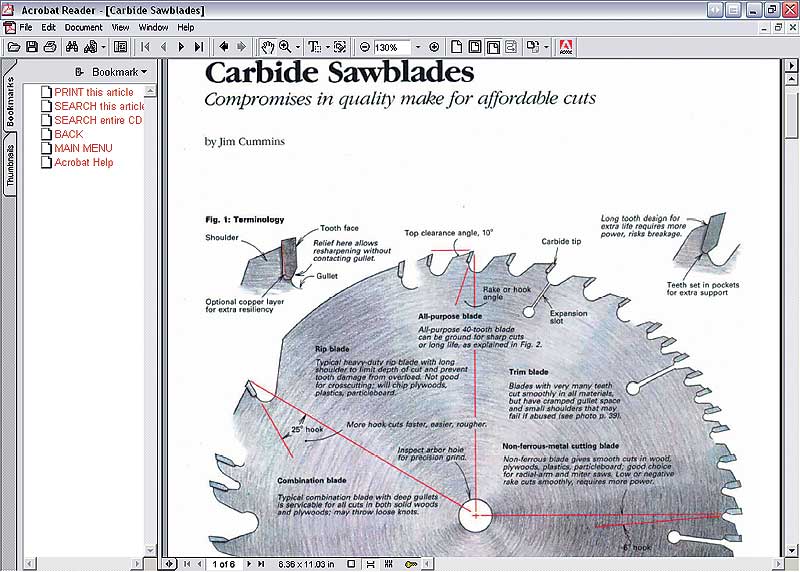Click the Rotate View icon
800x572 pixels.
pos(533,47)
